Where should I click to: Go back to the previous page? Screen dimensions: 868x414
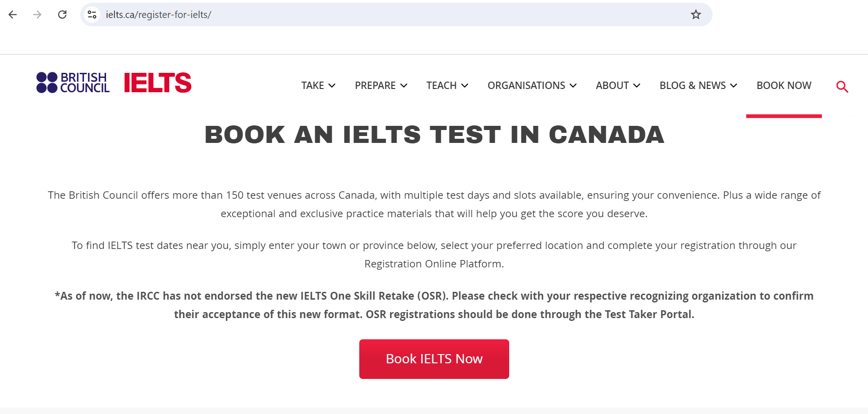point(12,14)
